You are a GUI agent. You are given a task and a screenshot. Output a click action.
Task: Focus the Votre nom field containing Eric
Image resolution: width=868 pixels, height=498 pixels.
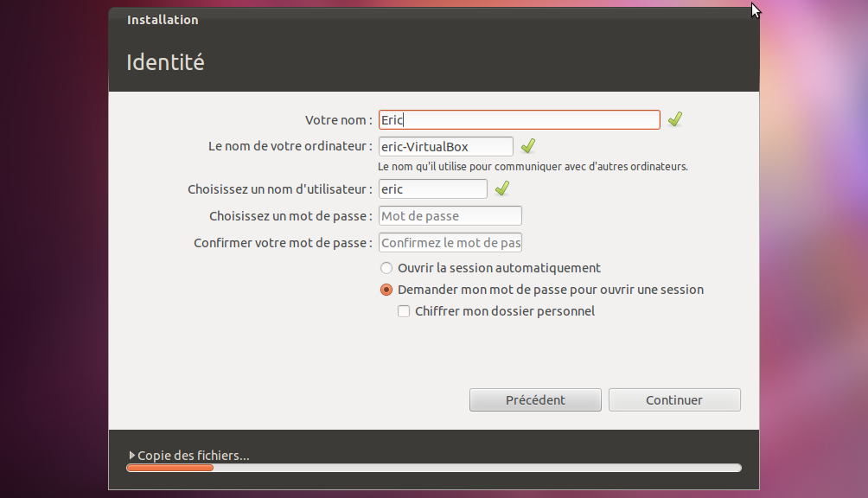[x=520, y=120]
